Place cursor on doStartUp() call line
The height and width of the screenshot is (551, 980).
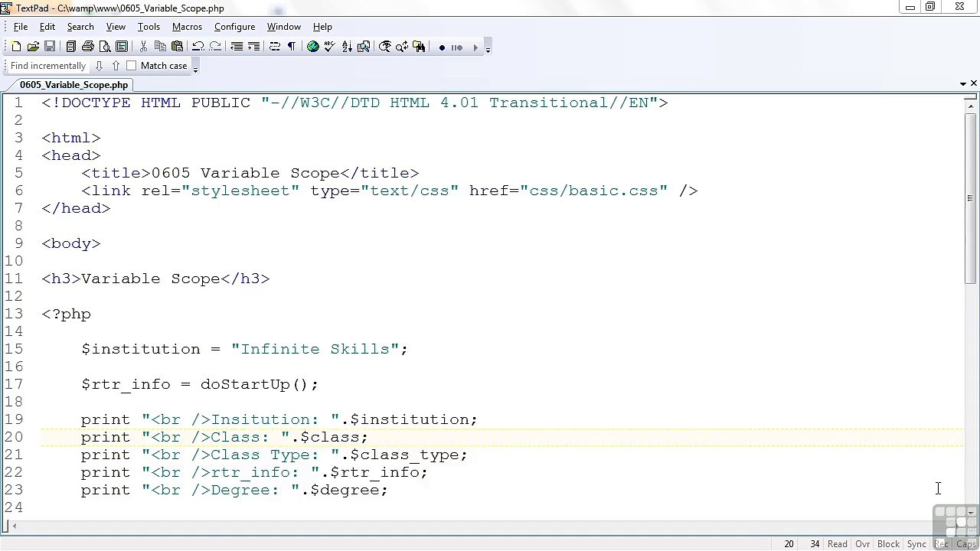pyautogui.click(x=199, y=384)
